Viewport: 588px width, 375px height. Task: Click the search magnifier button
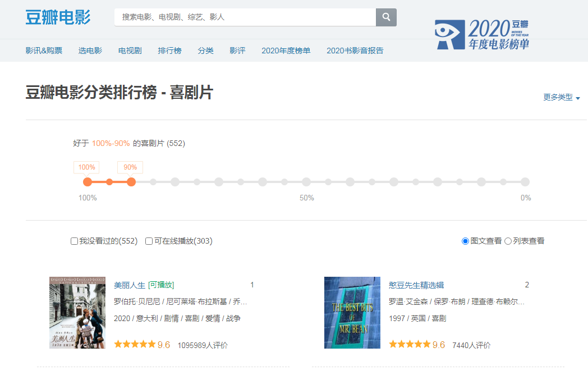point(386,17)
